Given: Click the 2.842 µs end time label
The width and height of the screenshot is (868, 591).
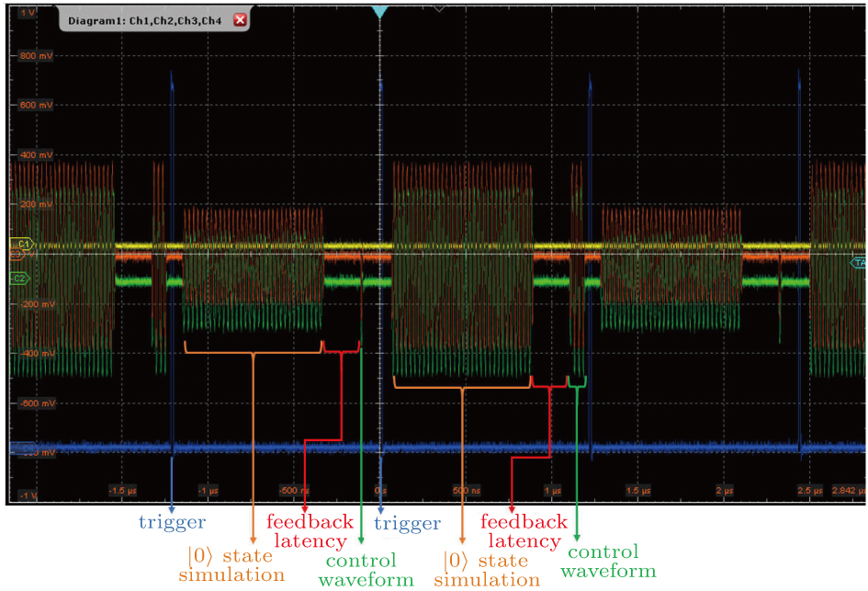Looking at the screenshot, I should 848,490.
